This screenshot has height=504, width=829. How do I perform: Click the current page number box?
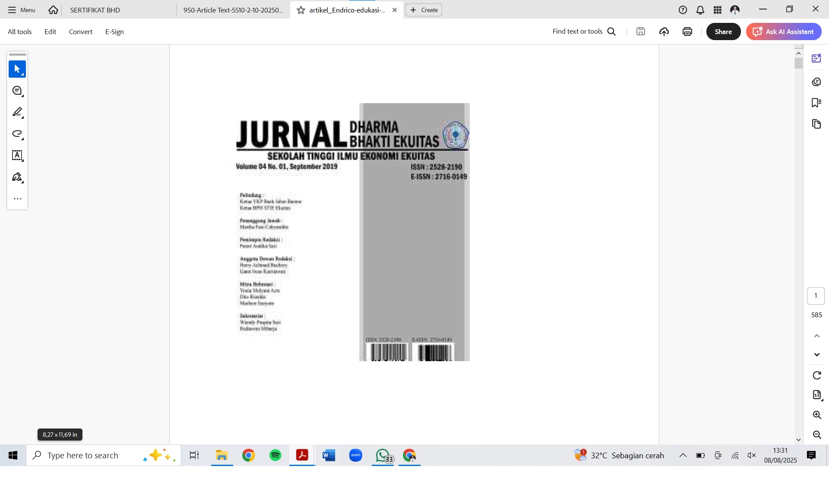816,296
